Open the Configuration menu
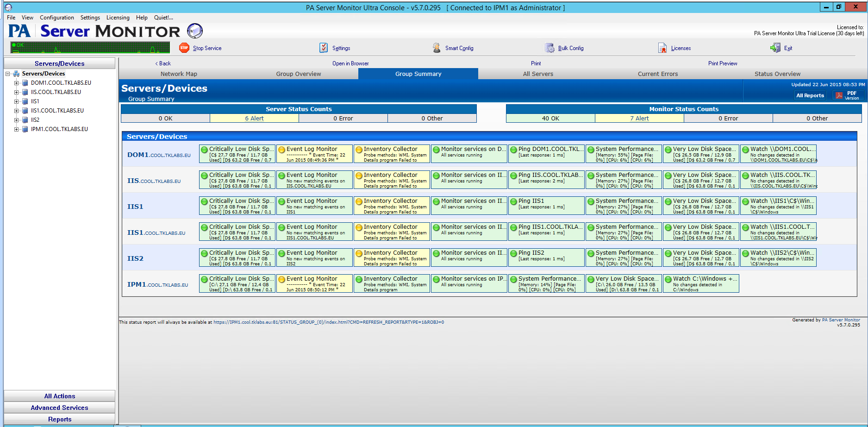 [x=56, y=18]
